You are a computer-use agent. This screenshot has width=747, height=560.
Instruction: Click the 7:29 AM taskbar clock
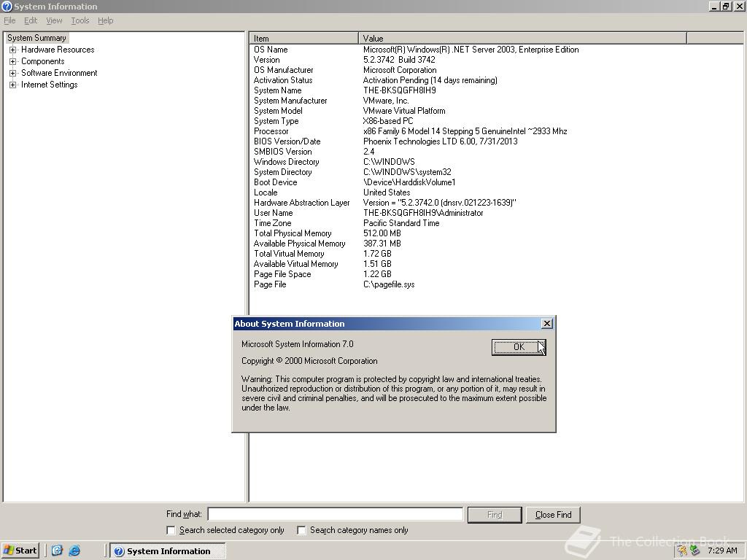click(x=722, y=551)
